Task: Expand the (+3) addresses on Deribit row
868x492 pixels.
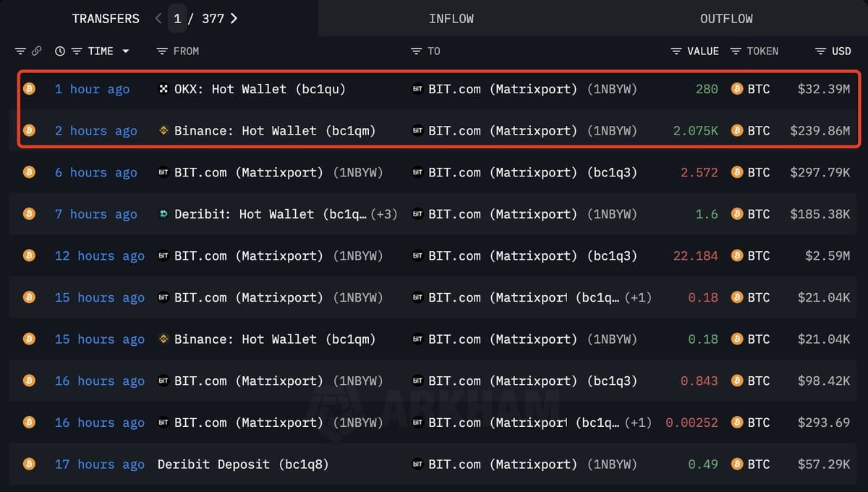Action: point(383,214)
